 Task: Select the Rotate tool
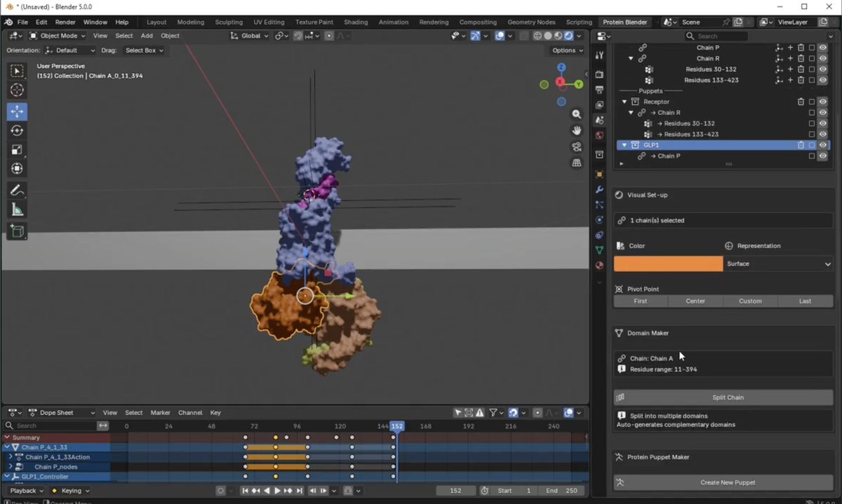[18, 130]
